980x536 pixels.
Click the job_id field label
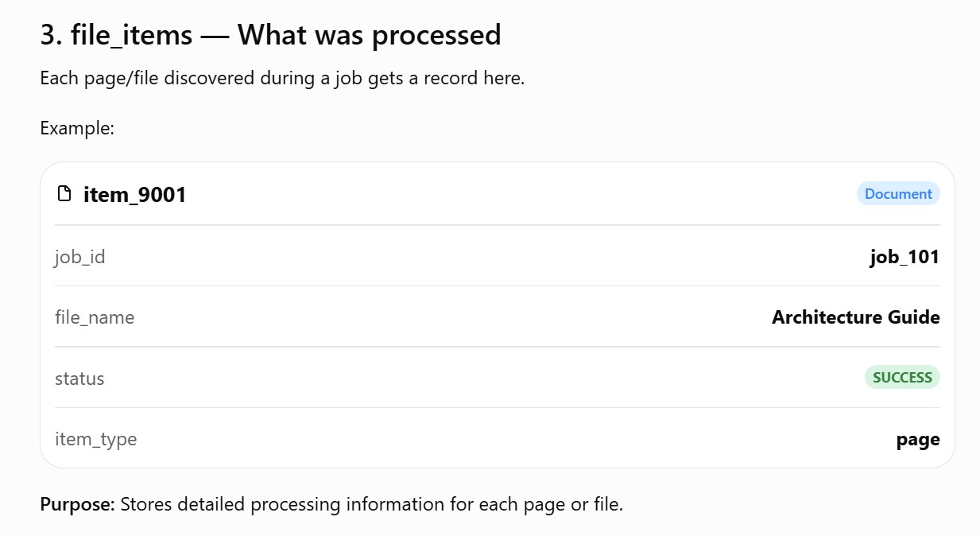coord(80,257)
